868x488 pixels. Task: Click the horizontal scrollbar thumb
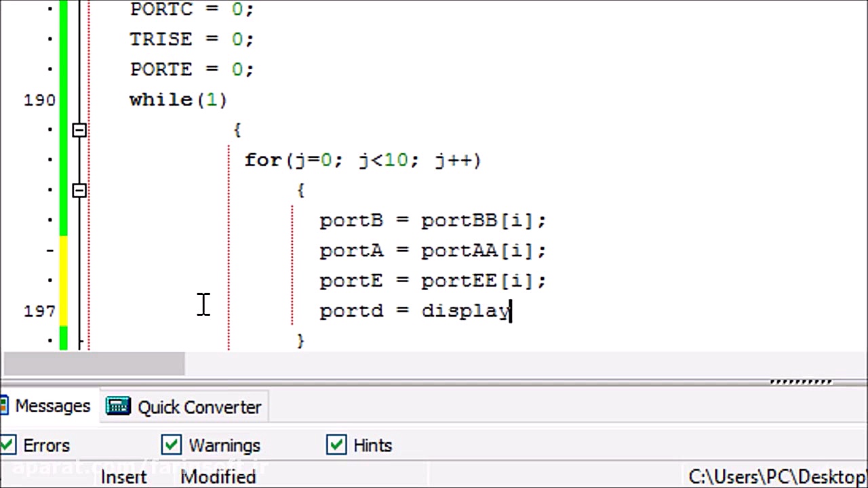click(x=94, y=364)
